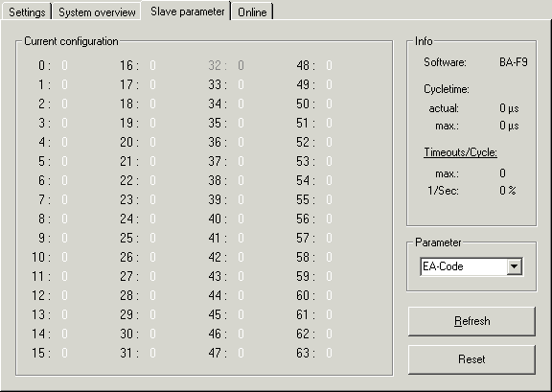Click the 'Current configuration' group title

[x=71, y=41]
